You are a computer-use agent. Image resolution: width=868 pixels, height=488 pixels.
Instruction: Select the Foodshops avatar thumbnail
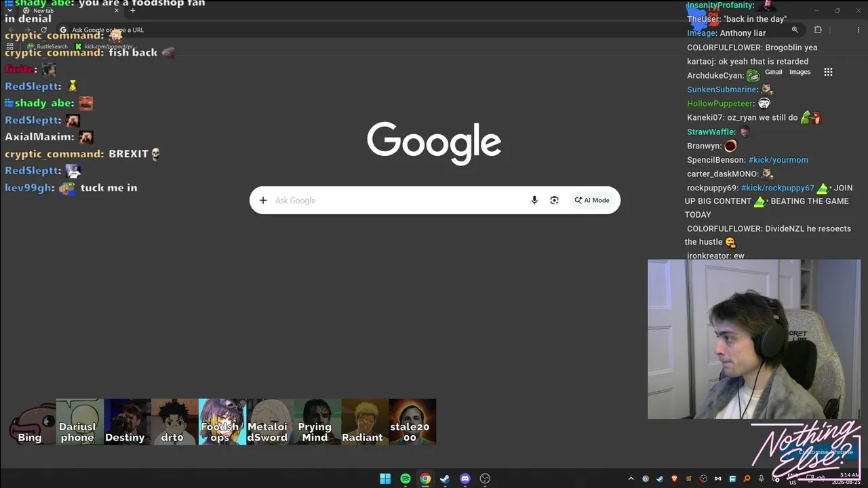pyautogui.click(x=222, y=422)
